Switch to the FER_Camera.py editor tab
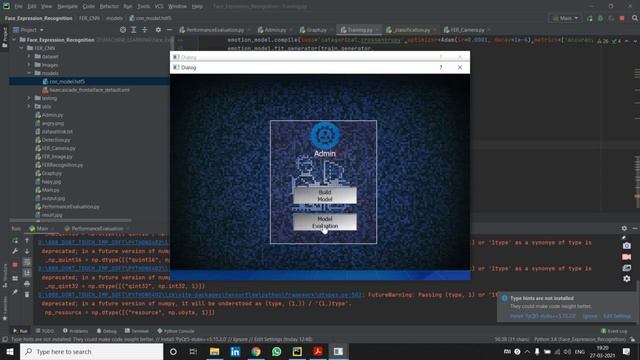640x360 pixels. coord(467,30)
